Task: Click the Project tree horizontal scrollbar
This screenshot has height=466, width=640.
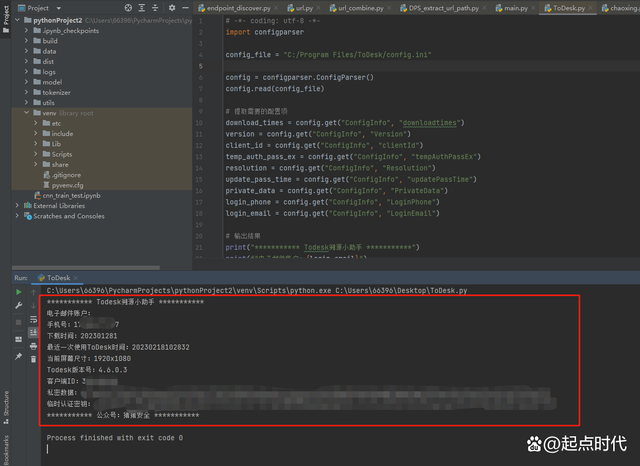Action: click(86, 268)
